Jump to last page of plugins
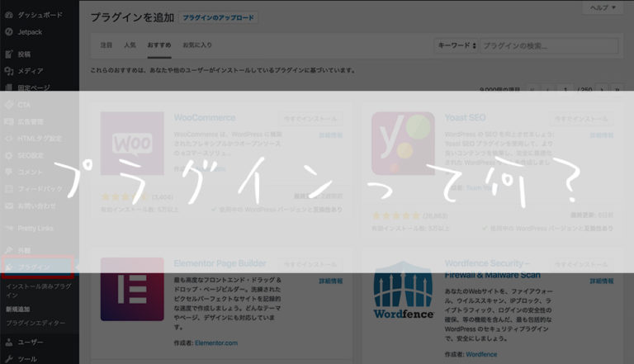634x364 pixels. point(617,89)
